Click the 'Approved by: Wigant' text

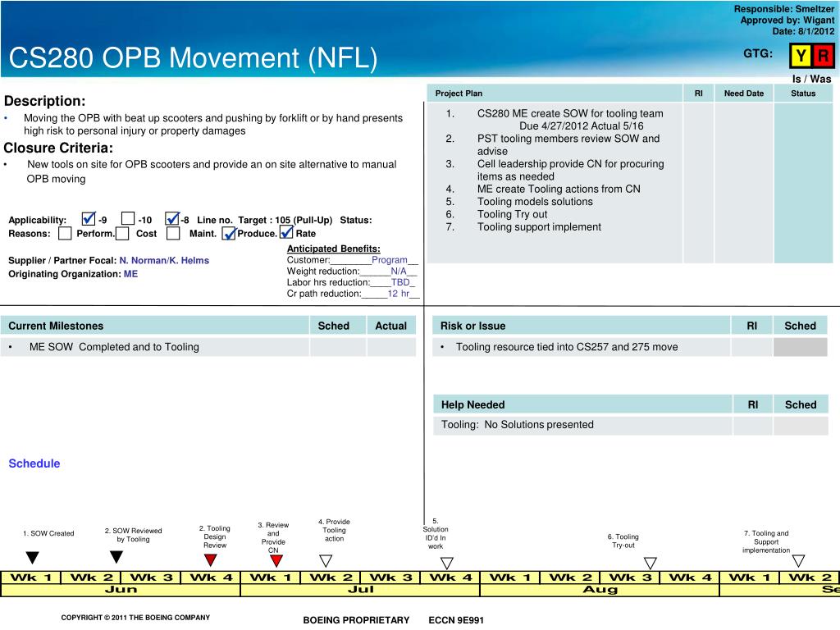(787, 21)
